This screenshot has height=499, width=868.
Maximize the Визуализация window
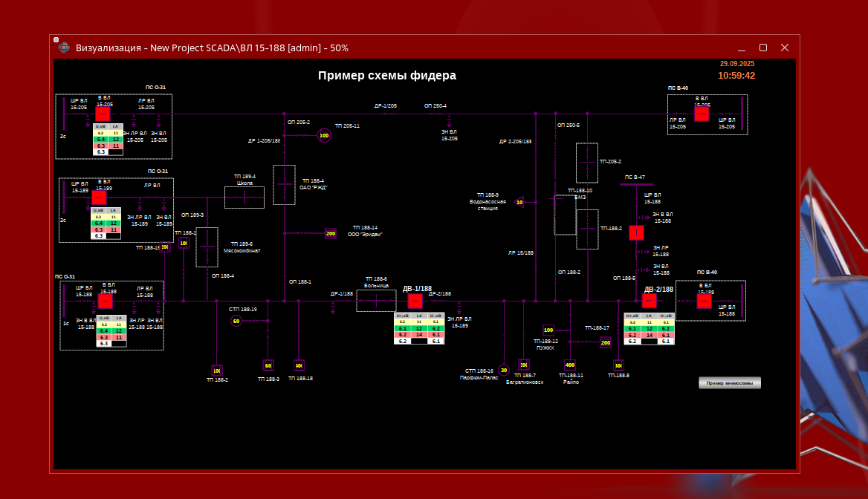[x=762, y=48]
